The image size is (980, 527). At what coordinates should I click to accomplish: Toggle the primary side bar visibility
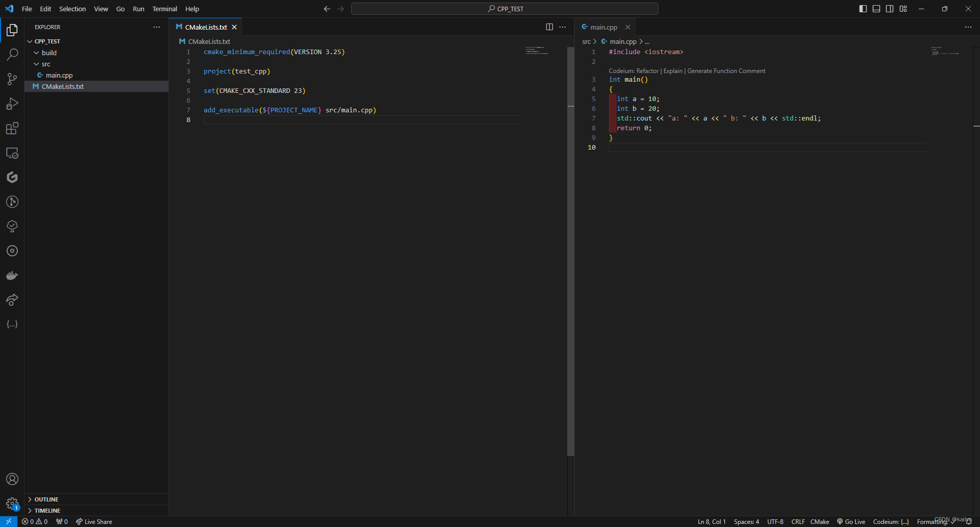[863, 9]
